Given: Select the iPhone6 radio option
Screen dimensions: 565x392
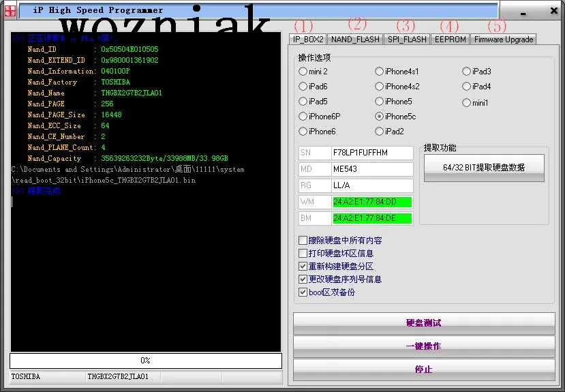Looking at the screenshot, I should [317, 132].
